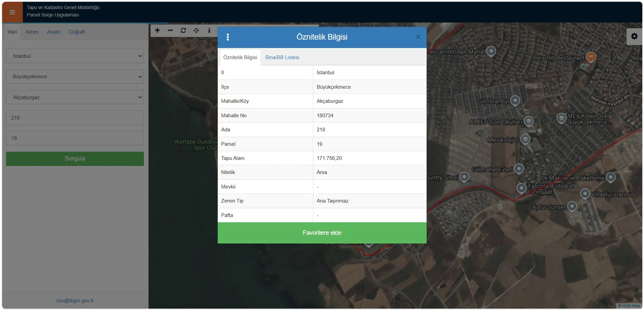The image size is (644, 310).
Task: Click the locate crosshair map tool
Action: coord(196,30)
